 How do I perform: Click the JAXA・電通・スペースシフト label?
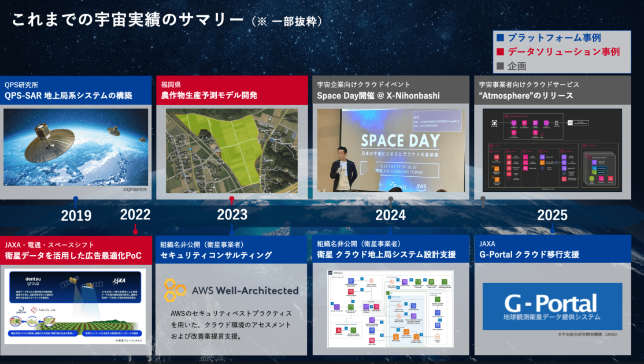[x=49, y=245]
